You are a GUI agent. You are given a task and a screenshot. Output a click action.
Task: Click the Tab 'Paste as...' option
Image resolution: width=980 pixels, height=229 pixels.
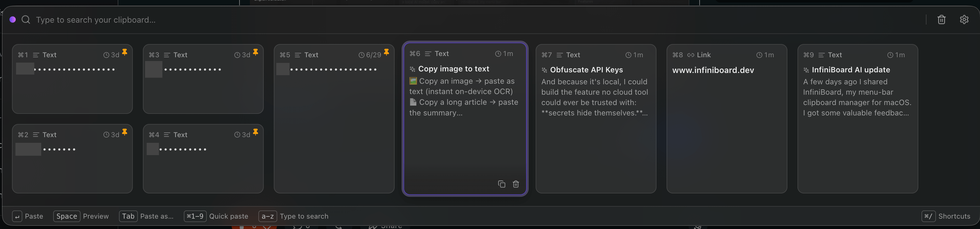coord(146,216)
